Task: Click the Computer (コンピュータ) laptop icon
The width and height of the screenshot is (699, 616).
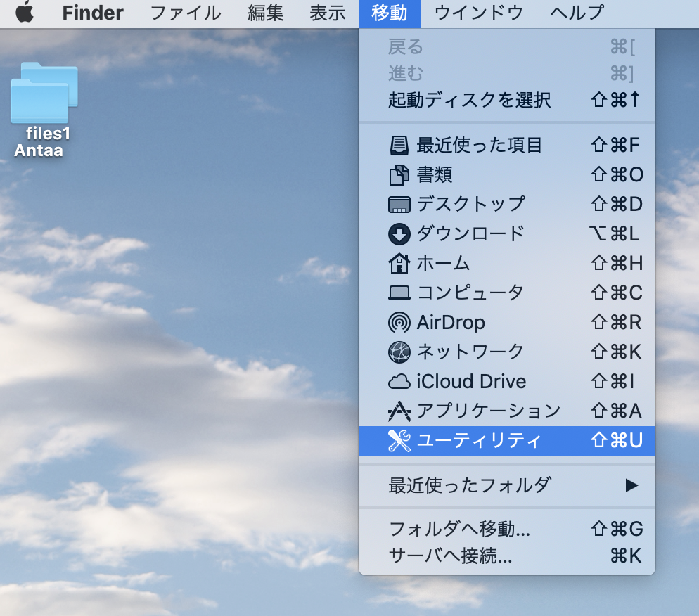Action: 399,293
